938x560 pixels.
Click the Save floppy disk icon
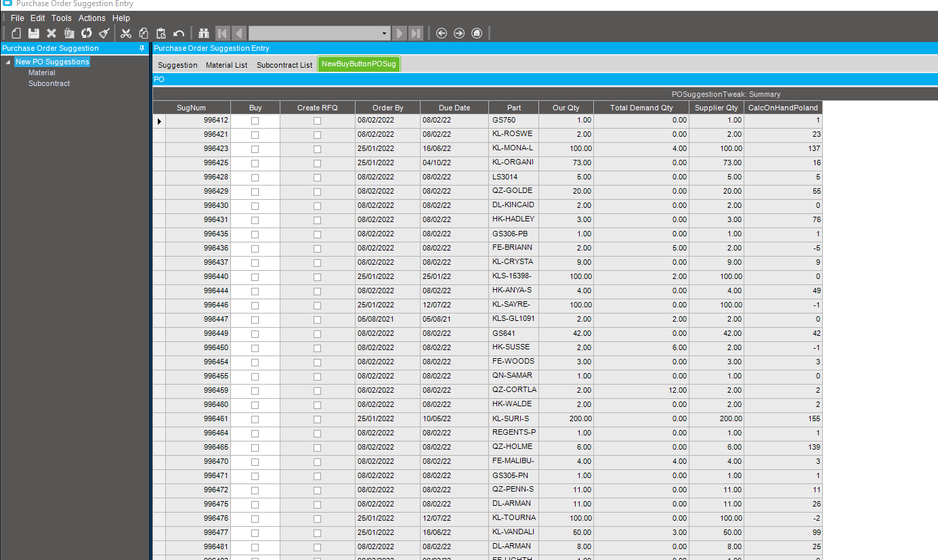click(34, 33)
